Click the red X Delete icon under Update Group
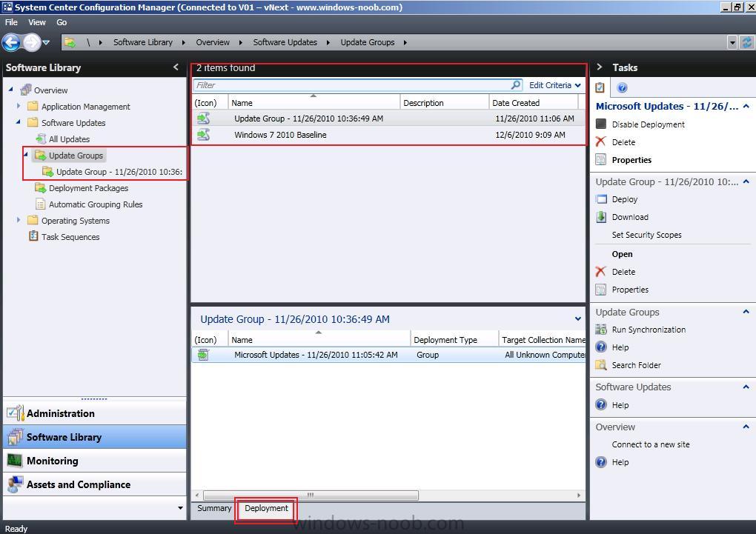This screenshot has width=756, height=534. coord(601,271)
